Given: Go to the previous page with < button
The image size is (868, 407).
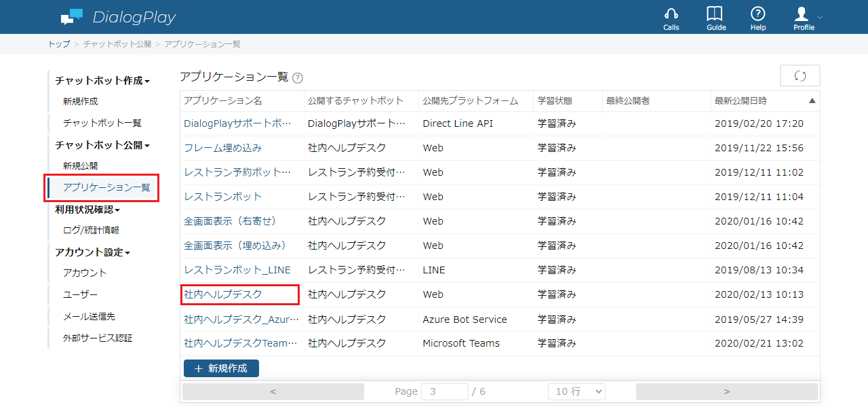Looking at the screenshot, I should click(273, 391).
